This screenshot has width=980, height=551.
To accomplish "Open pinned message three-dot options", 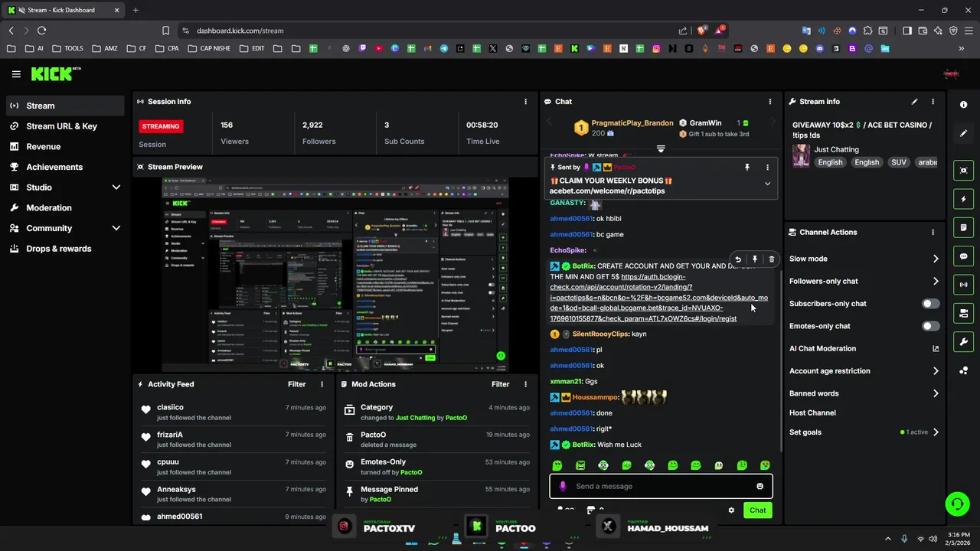I will point(767,167).
